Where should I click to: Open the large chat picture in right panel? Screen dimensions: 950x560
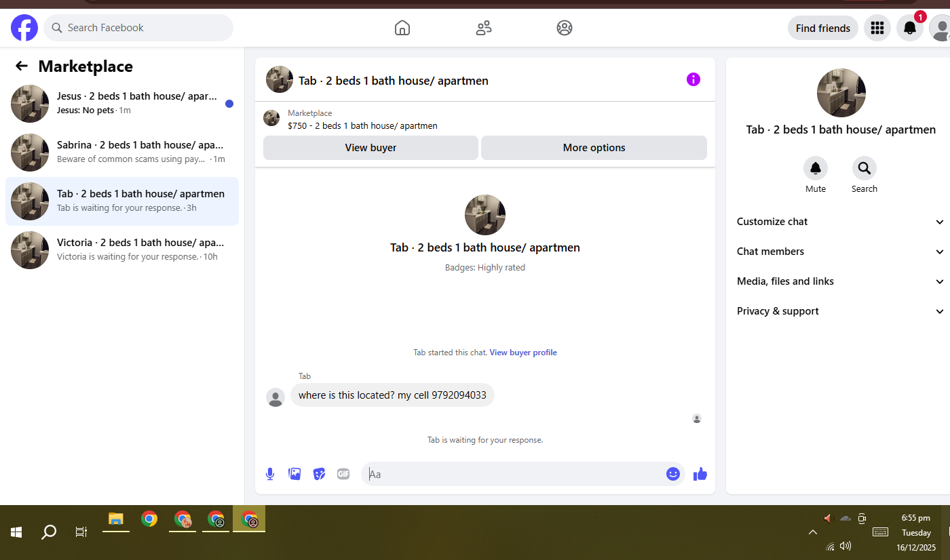(x=841, y=93)
